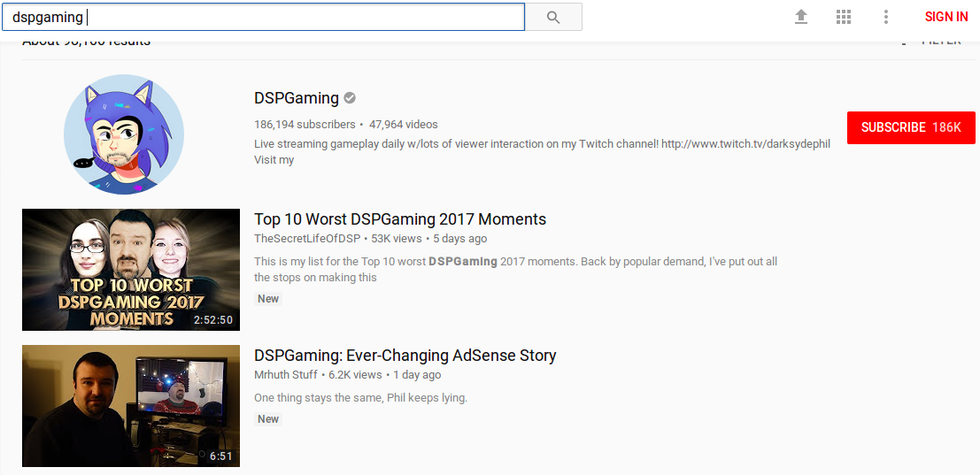Open the Ever-Changing AdSense Story thumbnail
The height and width of the screenshot is (475, 980).
click(131, 406)
